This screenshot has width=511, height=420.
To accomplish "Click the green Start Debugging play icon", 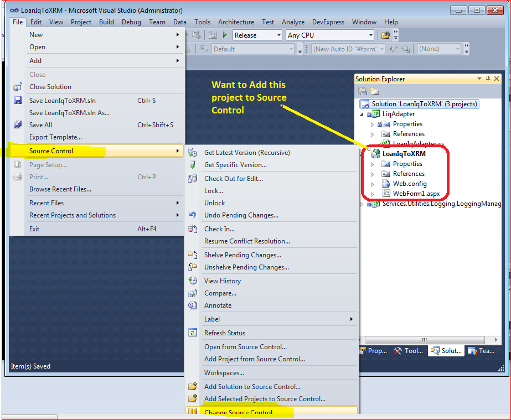I will coord(225,34).
